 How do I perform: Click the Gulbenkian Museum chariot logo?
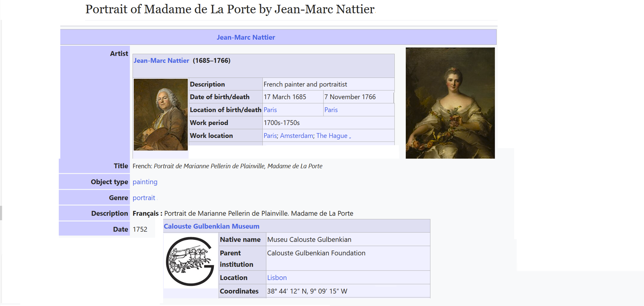click(190, 261)
